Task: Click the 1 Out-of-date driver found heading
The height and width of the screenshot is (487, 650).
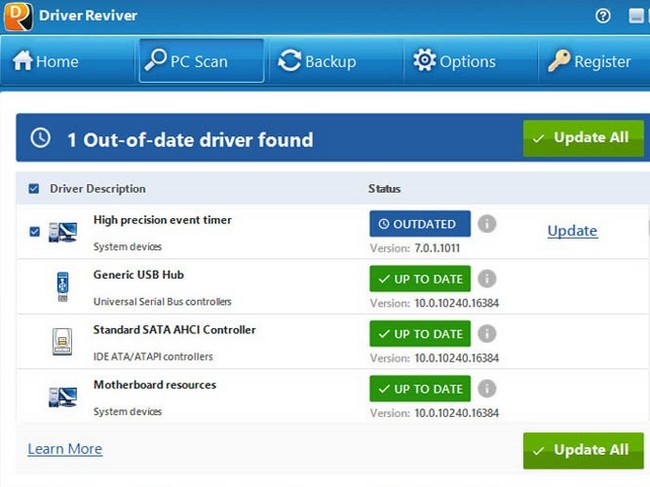Action: 190,140
